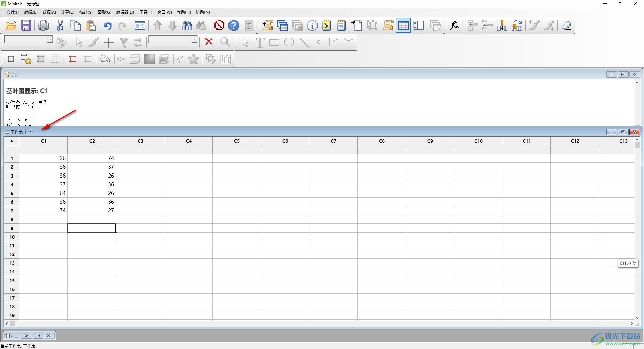Click the red Cancel stop icon

(x=219, y=26)
